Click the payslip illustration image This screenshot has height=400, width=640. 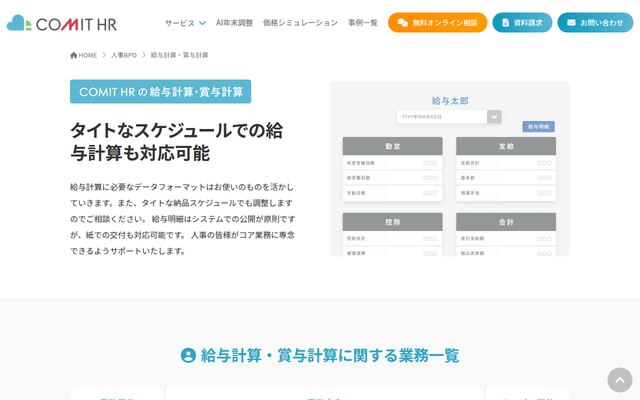(x=450, y=169)
